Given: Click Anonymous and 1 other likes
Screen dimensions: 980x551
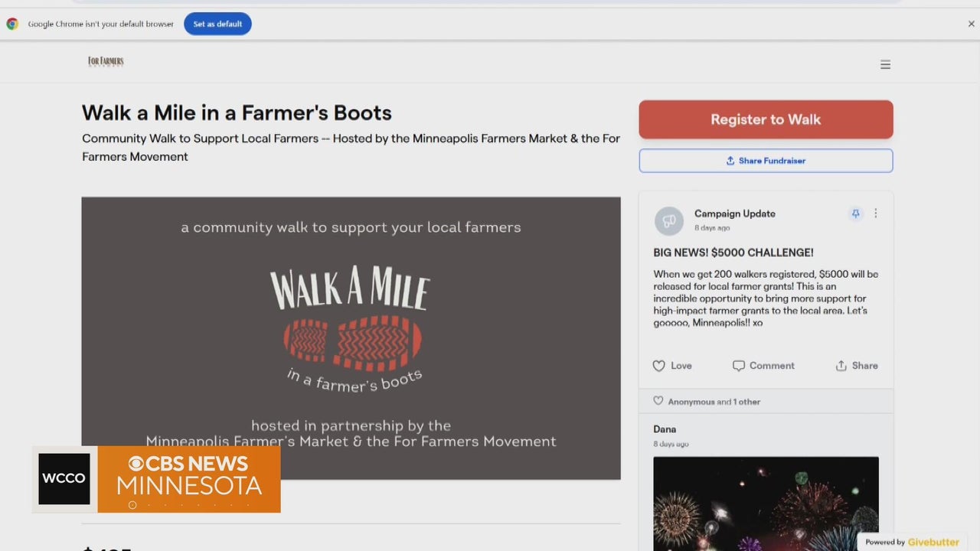Looking at the screenshot, I should click(x=714, y=402).
